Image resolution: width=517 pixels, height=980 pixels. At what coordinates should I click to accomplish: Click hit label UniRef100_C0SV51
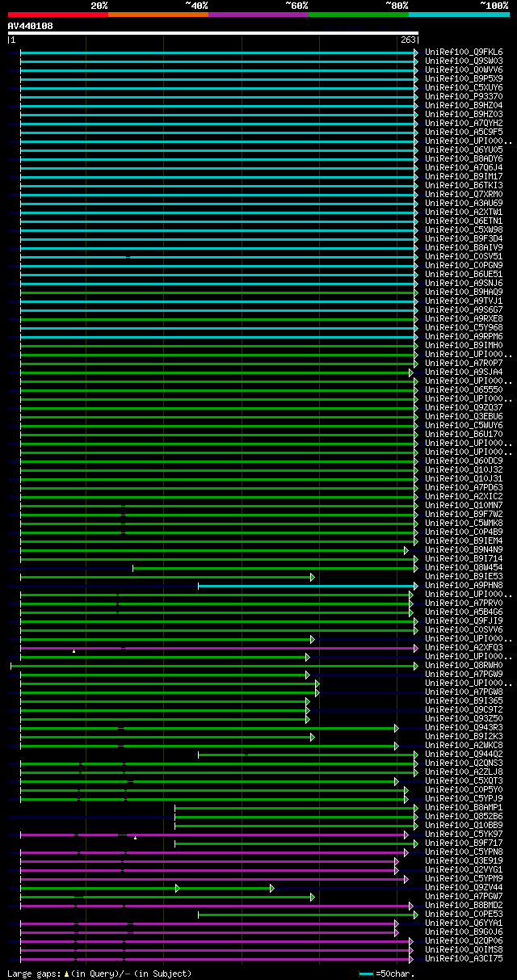coord(464,256)
